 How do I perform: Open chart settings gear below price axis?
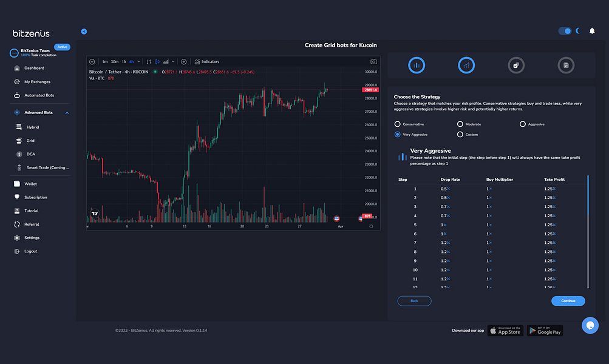371,226
